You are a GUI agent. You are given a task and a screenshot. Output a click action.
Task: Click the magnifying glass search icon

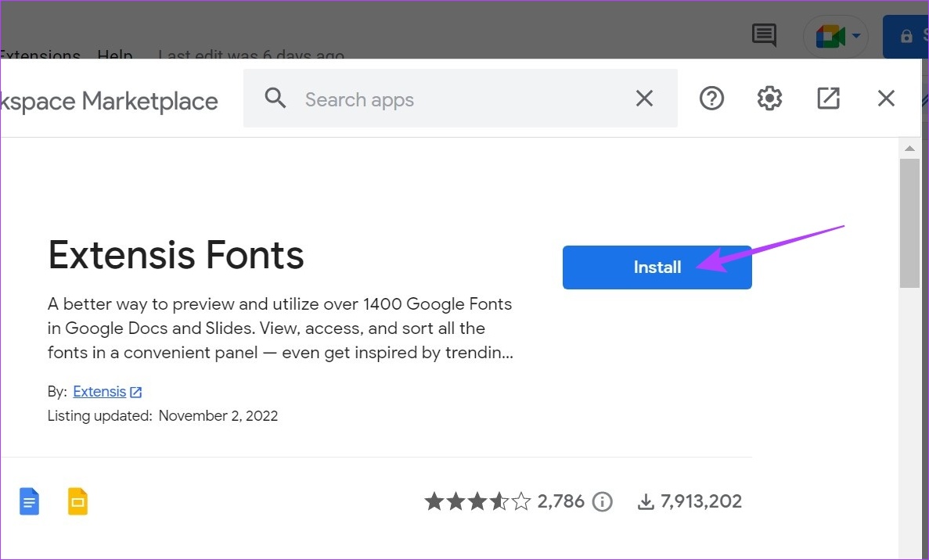coord(275,99)
